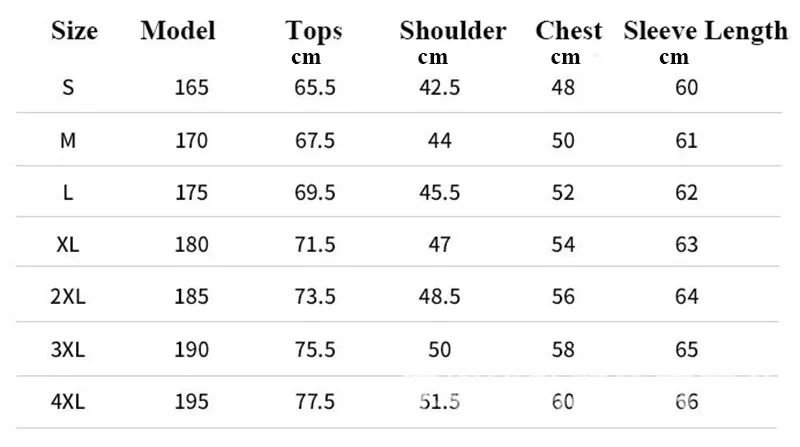Viewport: 800px width, 447px height.
Task: Select the Tops cm header
Action: tap(313, 42)
